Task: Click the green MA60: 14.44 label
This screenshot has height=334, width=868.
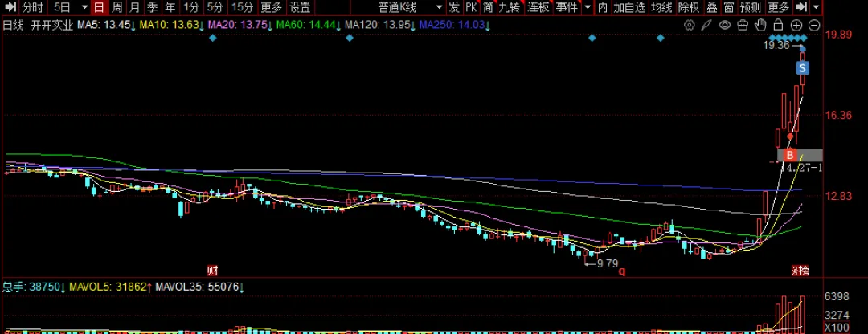Action: [309, 25]
